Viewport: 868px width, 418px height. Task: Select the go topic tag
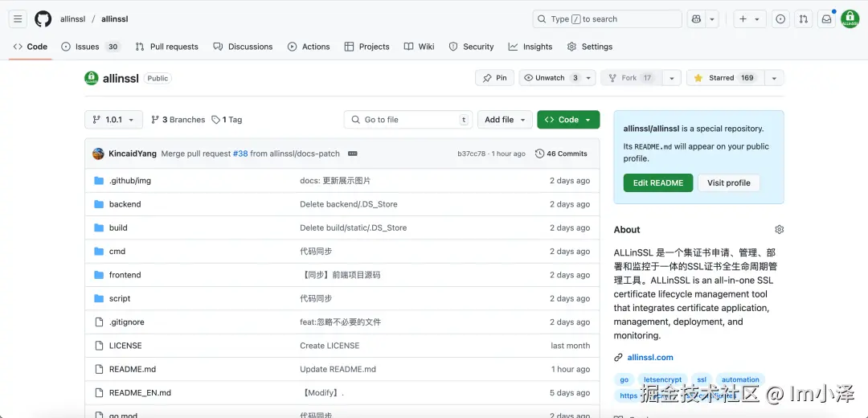coord(624,379)
